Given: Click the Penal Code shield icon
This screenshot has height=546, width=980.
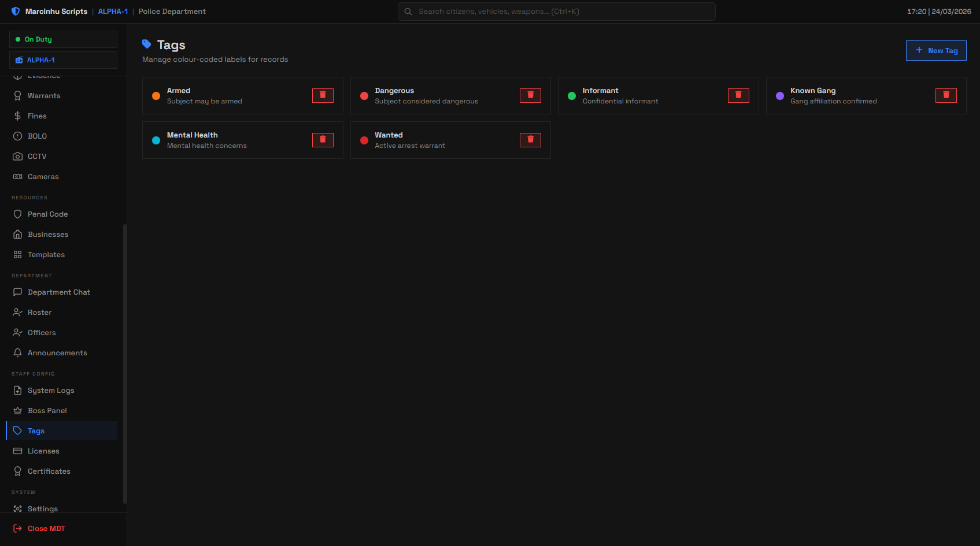Looking at the screenshot, I should tap(18, 214).
